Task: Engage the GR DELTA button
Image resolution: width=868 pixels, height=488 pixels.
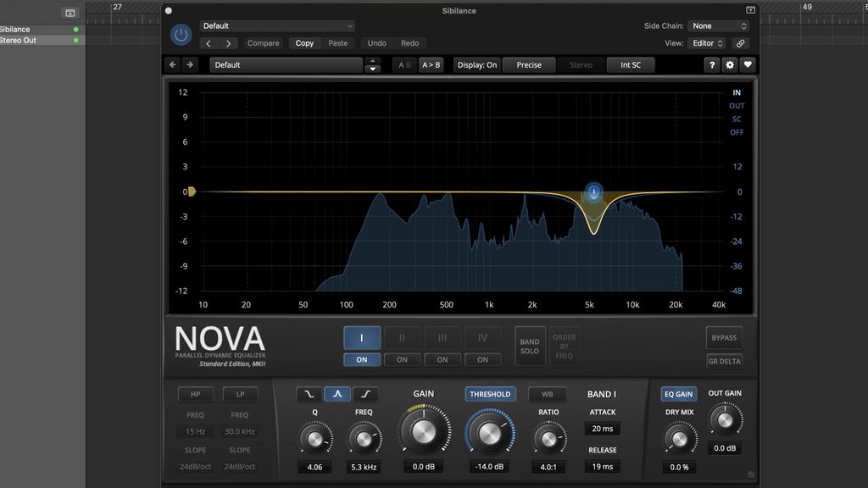Action: pos(724,361)
